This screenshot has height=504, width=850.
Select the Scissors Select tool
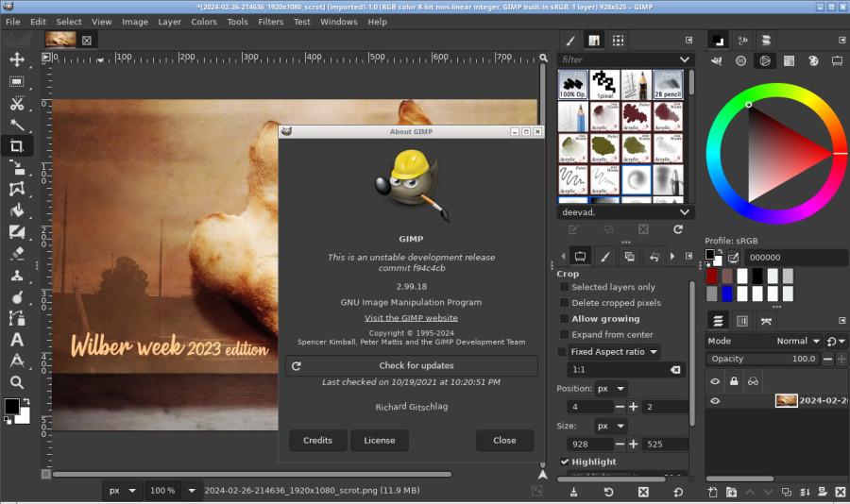17,104
